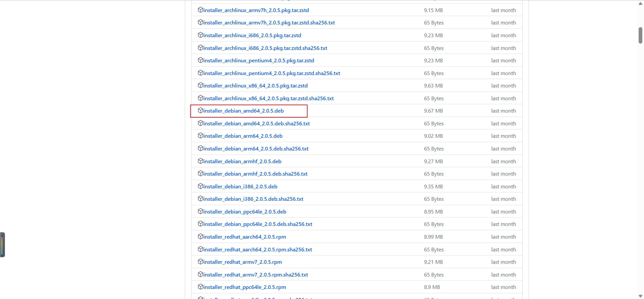Click package icon beside installer_debian_armhf_2.0.5.deb.sha256.txt

click(x=201, y=173)
